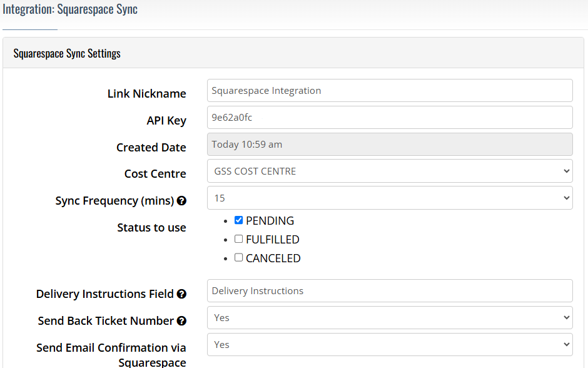The height and width of the screenshot is (368, 588).
Task: Select Send Email Confirmation via Squarespace label
Action: point(111,355)
